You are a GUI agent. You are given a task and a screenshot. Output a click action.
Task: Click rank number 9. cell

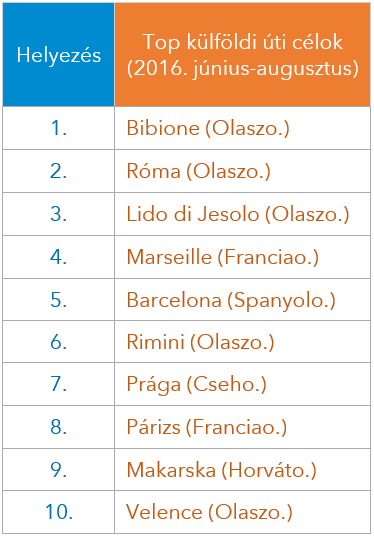tap(58, 469)
